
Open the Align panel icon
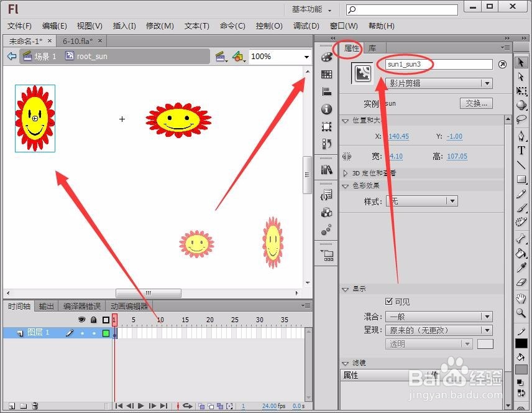326,90
